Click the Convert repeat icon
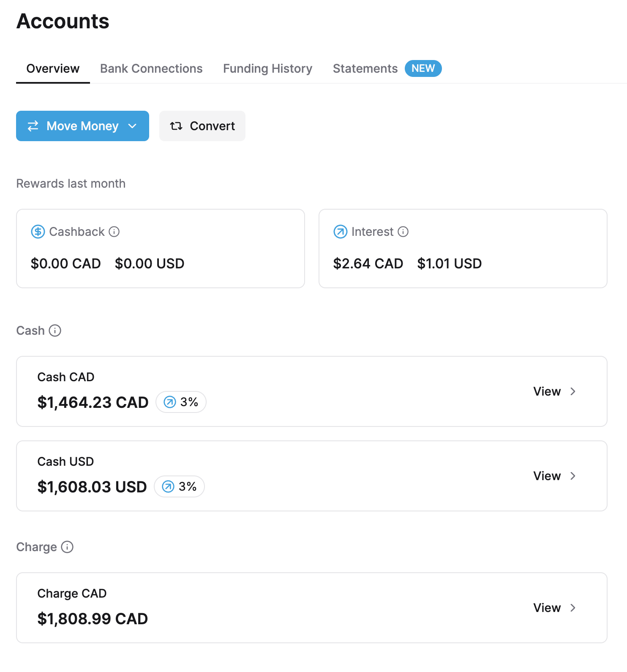 [176, 126]
